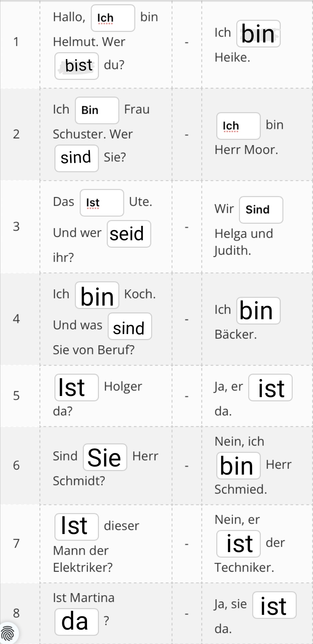Click the 'sind' field after 'Und was'
Viewport: 313px width, 644px height.
click(x=130, y=326)
